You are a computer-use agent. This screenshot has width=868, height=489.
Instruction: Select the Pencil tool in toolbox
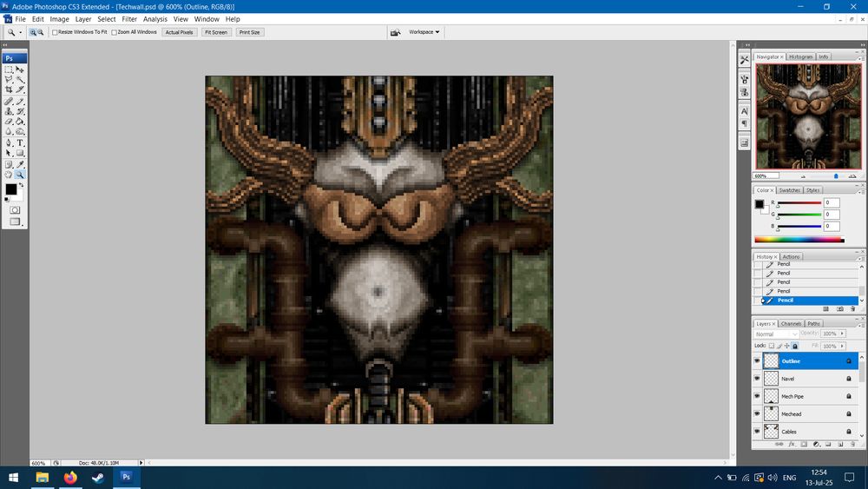(20, 102)
